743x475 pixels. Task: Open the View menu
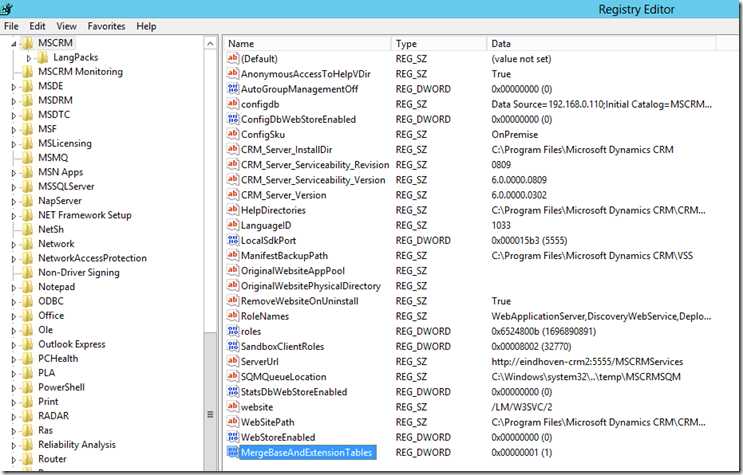point(66,26)
